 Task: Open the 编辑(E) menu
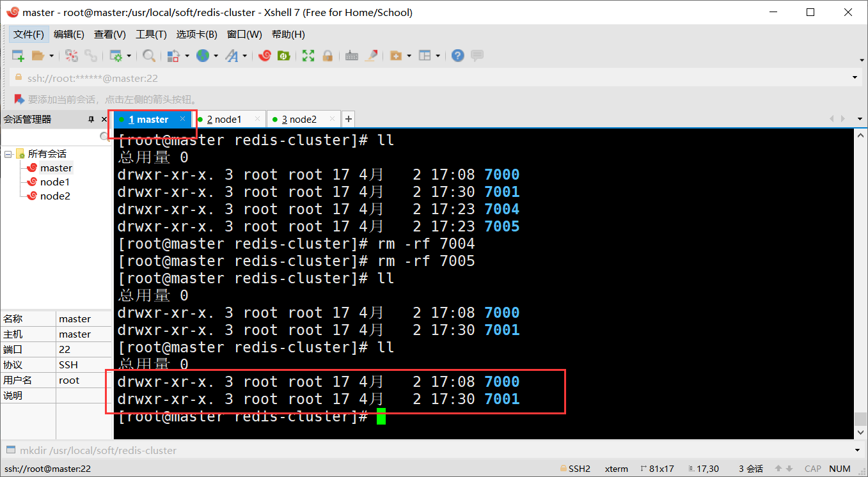click(x=69, y=34)
